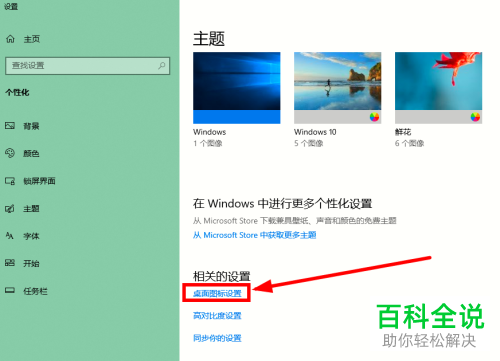Open the 主页 home page label
The image size is (500, 361).
click(32, 39)
